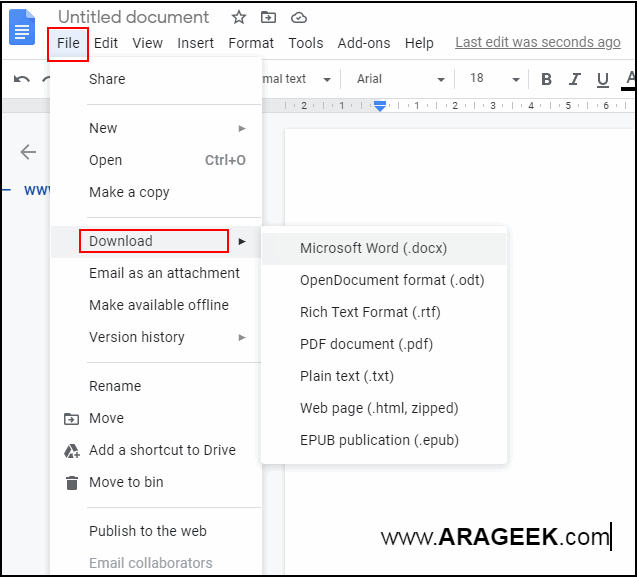Toggle Bold formatting
This screenshot has width=637, height=577.
pos(546,79)
